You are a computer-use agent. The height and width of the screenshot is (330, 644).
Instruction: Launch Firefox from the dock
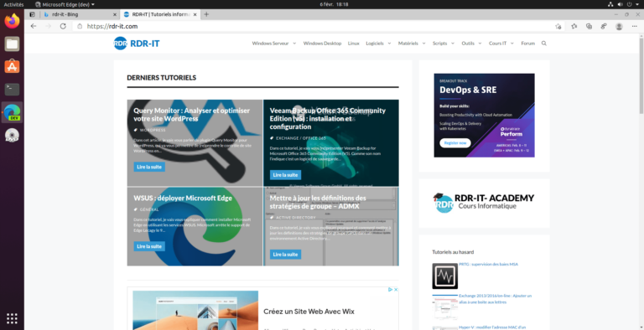point(12,21)
